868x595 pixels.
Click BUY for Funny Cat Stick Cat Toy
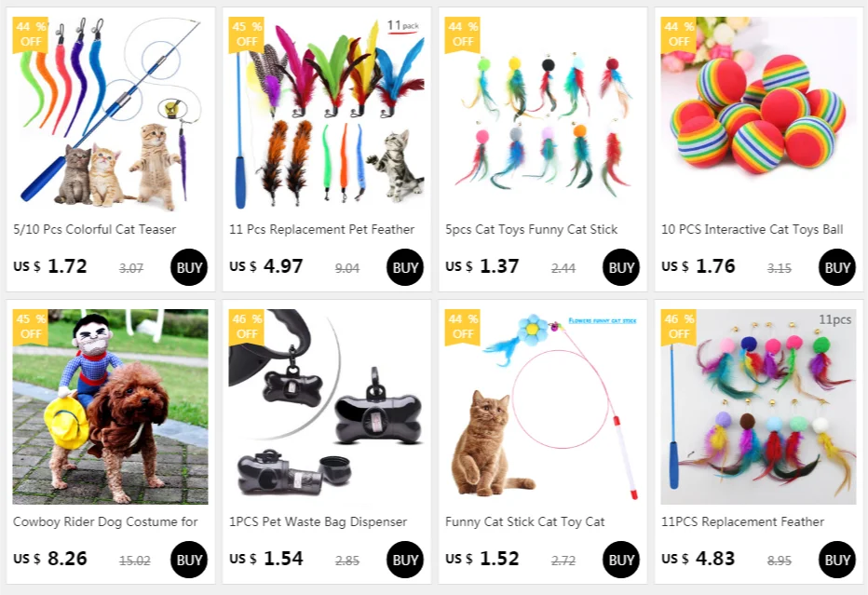620,560
